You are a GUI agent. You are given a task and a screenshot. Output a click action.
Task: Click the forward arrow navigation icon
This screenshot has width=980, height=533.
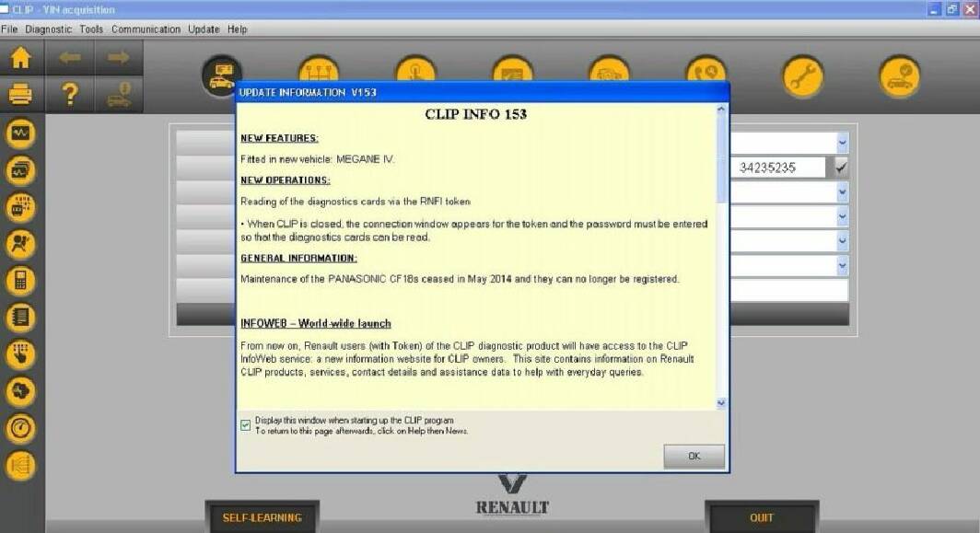coord(118,57)
